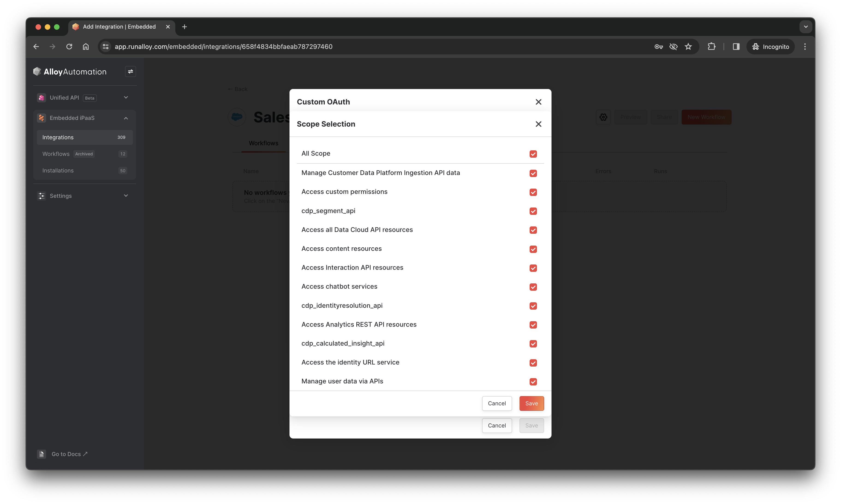Click the browser back arrow

pos(36,47)
